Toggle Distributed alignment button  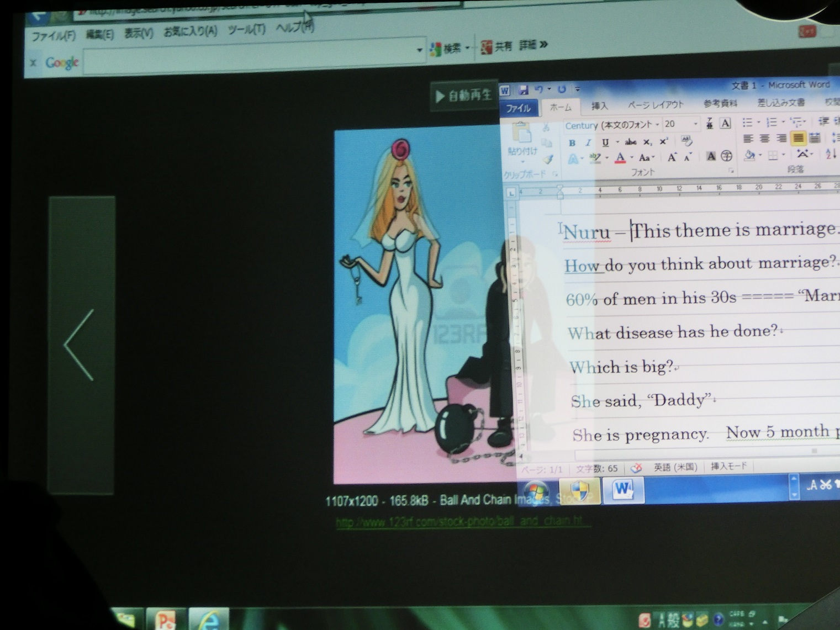[x=815, y=138]
